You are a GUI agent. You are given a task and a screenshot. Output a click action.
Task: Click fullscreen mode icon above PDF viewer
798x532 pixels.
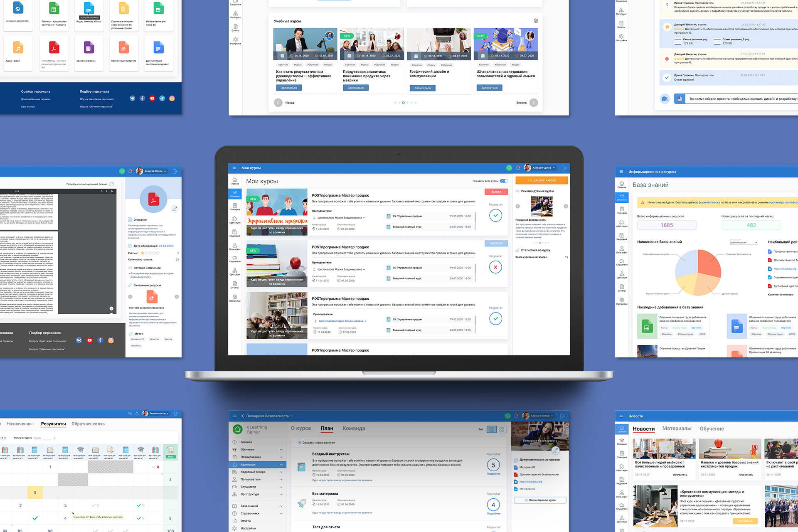point(111,184)
